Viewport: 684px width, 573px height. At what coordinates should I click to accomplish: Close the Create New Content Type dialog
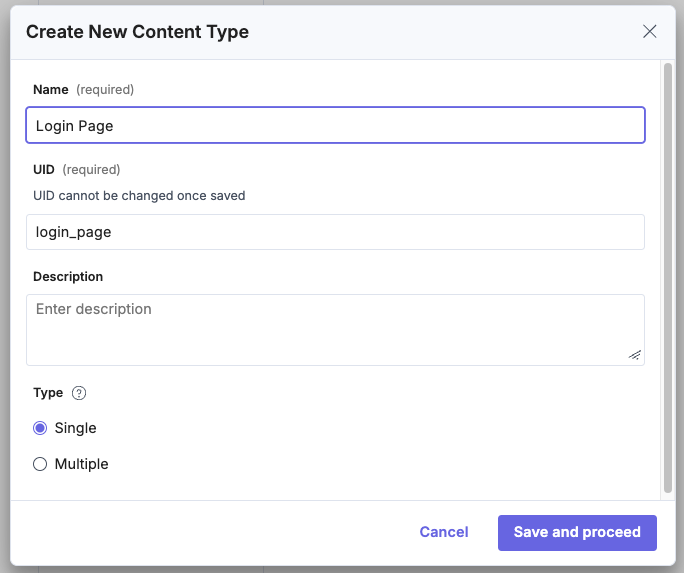[650, 31]
